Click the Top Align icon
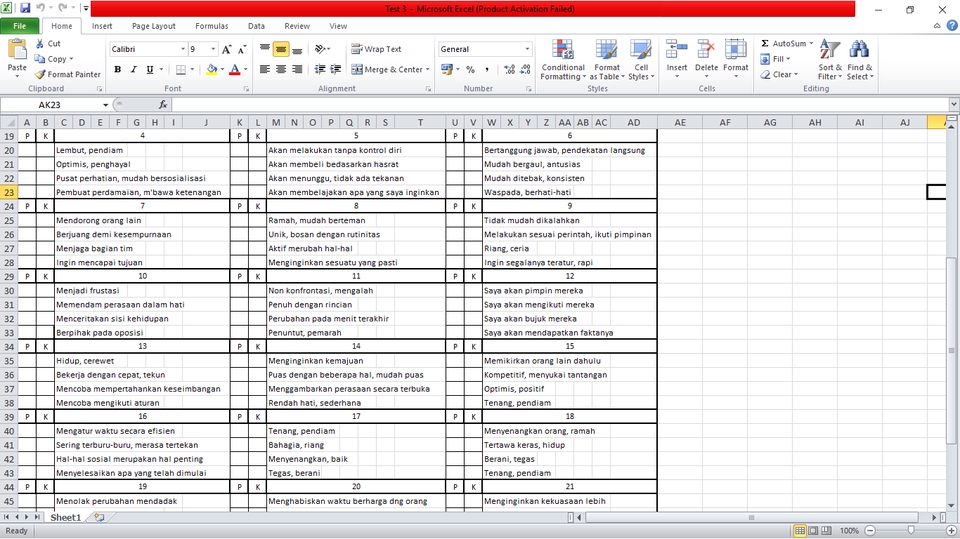Screen dimensions: 960x539 [x=264, y=49]
